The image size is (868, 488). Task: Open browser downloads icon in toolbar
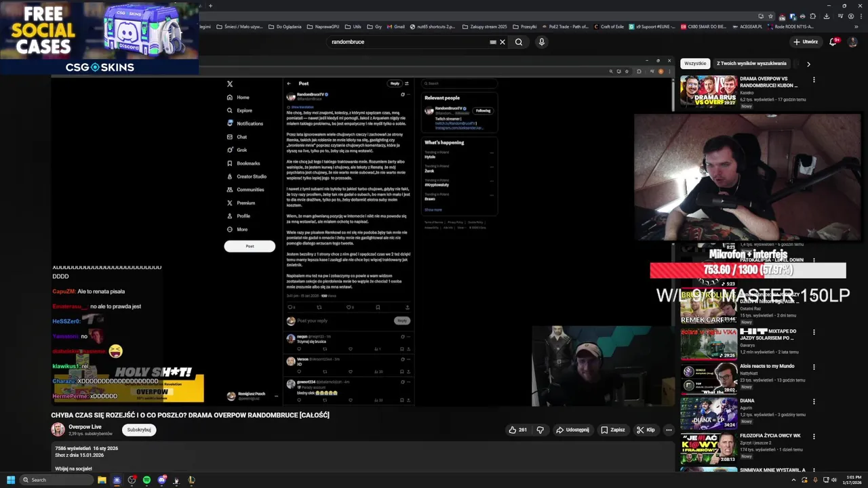(x=826, y=16)
